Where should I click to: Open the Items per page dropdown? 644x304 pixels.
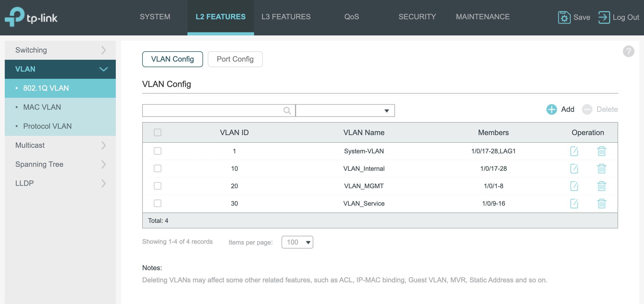(x=297, y=242)
